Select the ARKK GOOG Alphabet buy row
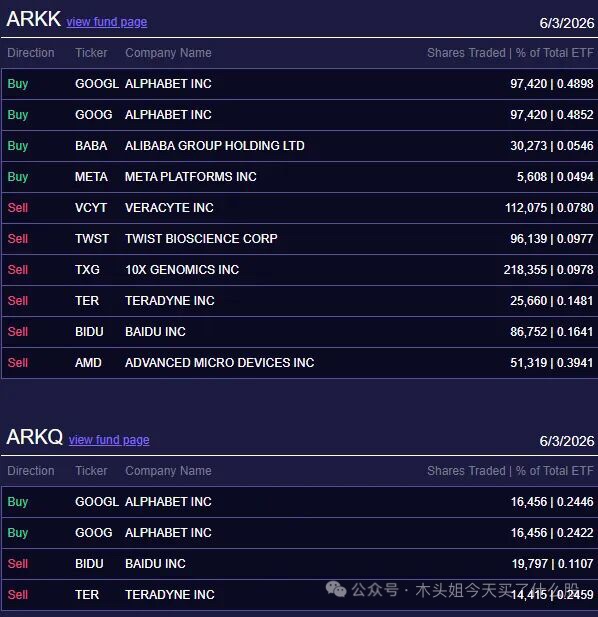This screenshot has height=617, width=598. [300, 115]
